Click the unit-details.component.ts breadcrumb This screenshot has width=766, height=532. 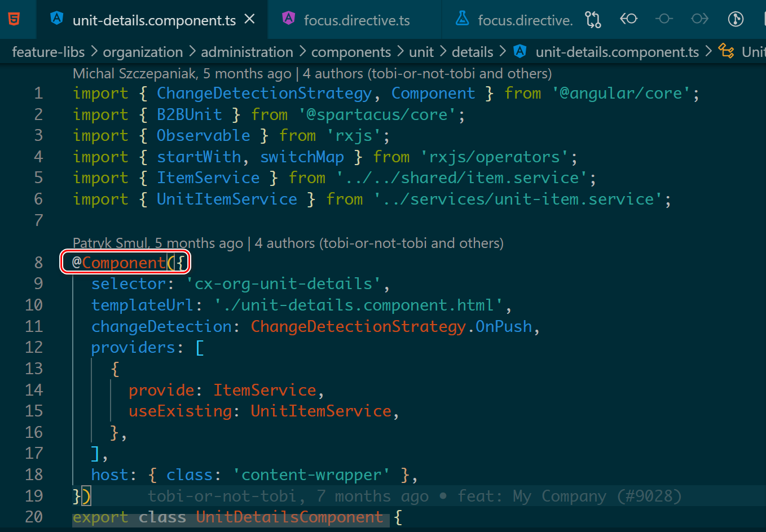(x=617, y=52)
